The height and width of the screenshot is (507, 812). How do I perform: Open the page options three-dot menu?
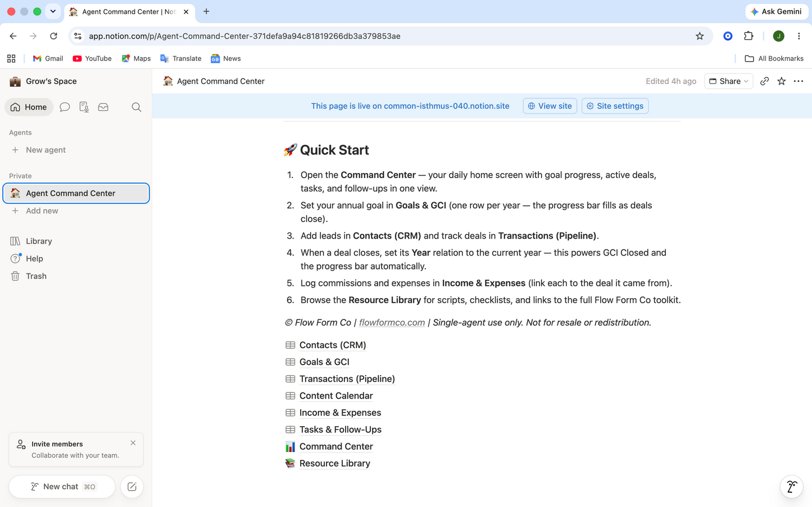(798, 81)
